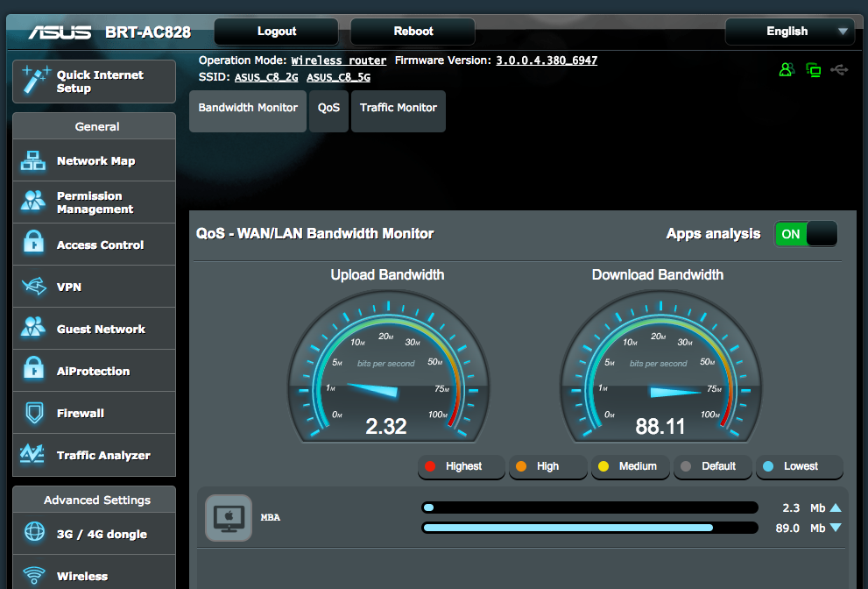
Task: Toggle the Apps analysis switch off
Action: 805,234
